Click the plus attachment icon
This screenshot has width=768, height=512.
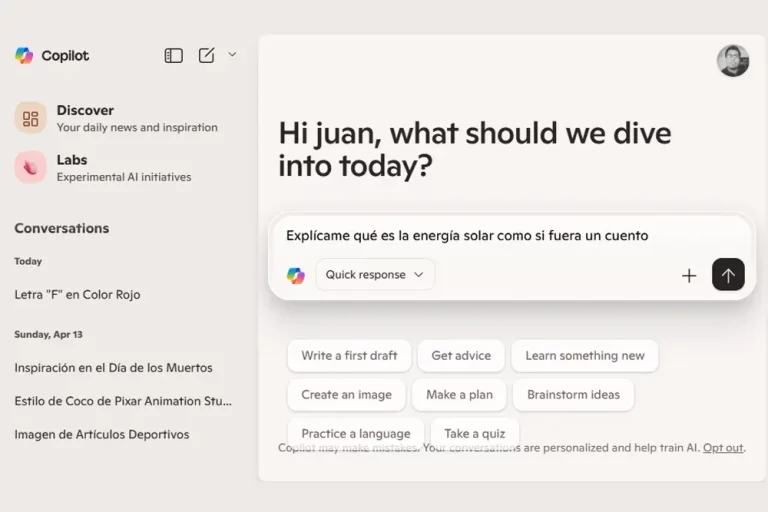(x=689, y=275)
